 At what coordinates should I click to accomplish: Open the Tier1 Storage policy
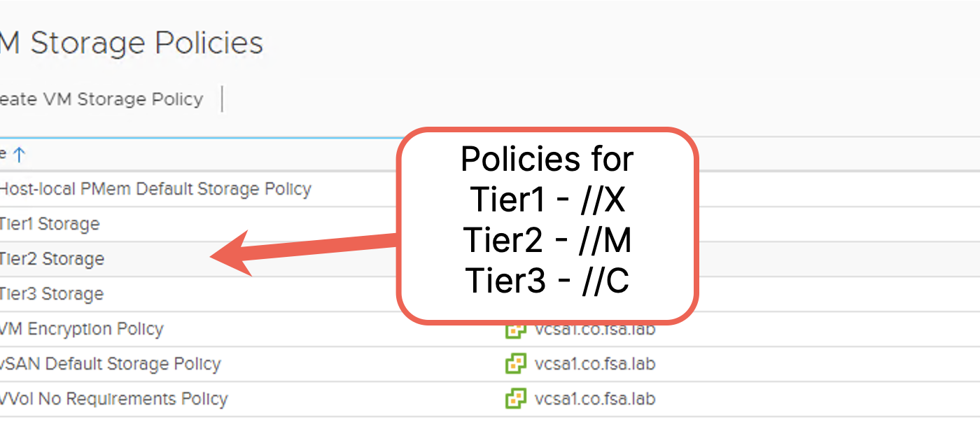pos(50,224)
